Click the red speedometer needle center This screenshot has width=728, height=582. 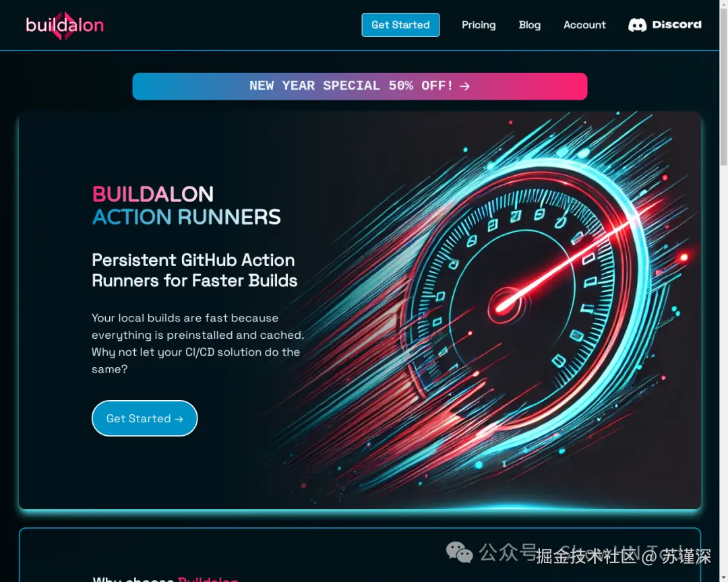[504, 304]
